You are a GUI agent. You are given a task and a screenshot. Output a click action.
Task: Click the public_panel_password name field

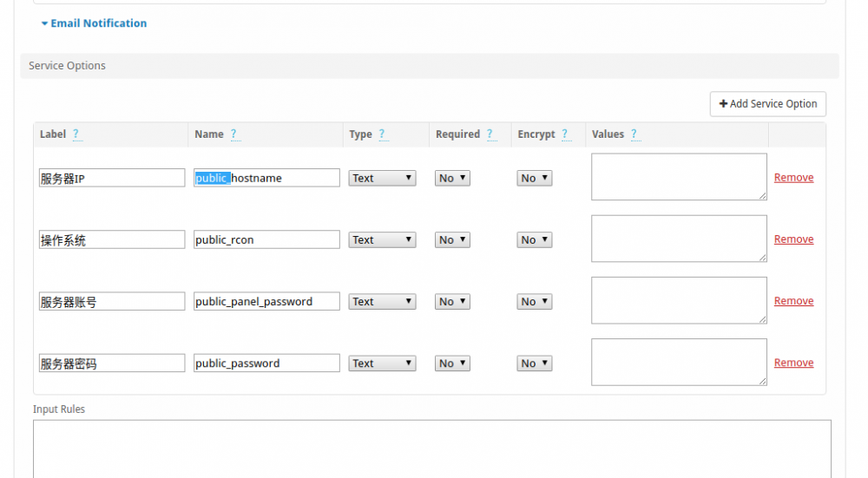tap(266, 302)
